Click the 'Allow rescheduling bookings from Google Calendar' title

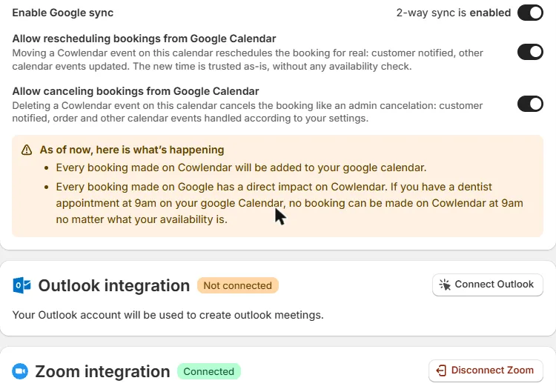click(144, 39)
